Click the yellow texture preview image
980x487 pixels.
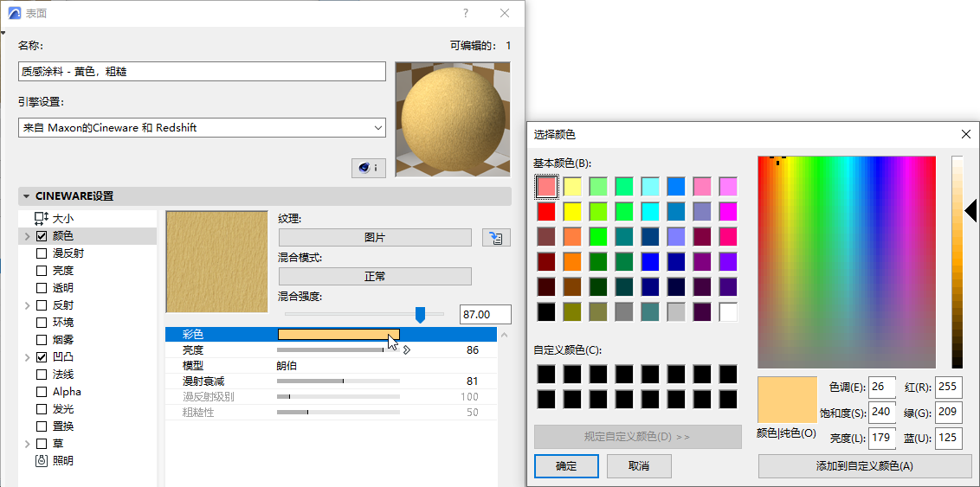pyautogui.click(x=217, y=261)
